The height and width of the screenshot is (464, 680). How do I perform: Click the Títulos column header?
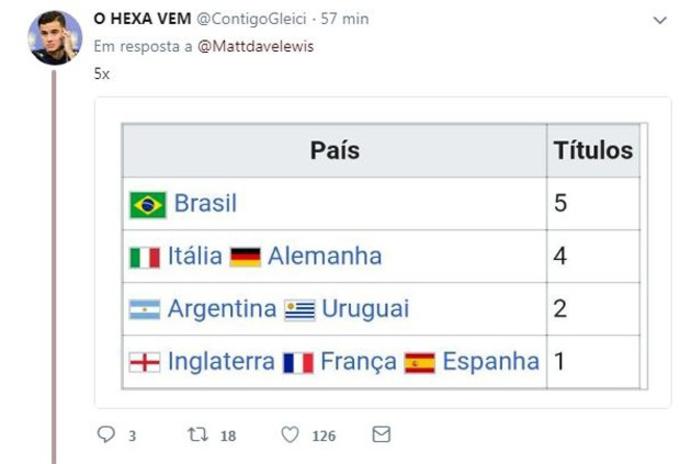coord(593,151)
